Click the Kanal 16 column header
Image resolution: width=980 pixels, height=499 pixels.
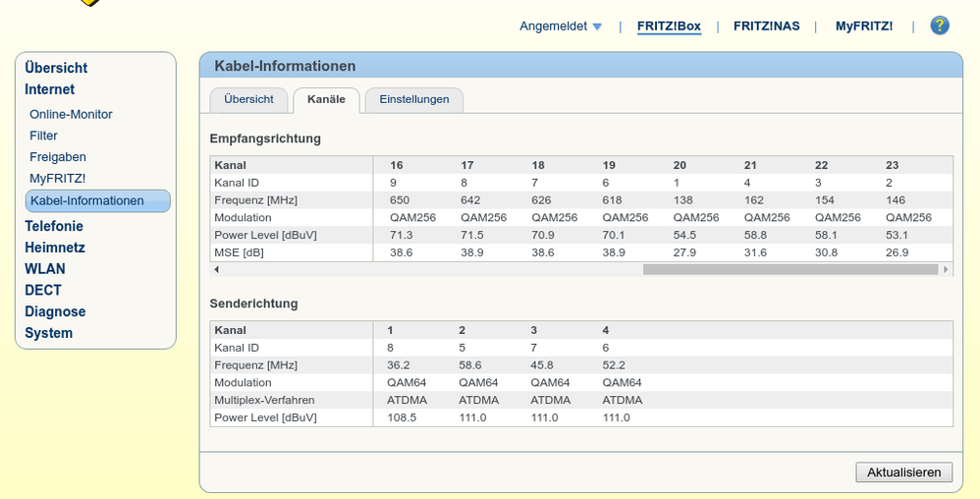click(x=397, y=165)
